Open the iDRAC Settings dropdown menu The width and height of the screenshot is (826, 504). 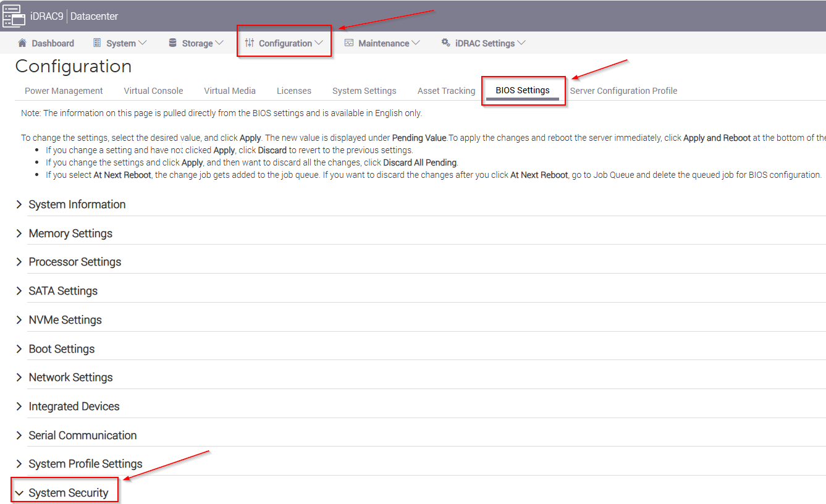tap(484, 43)
